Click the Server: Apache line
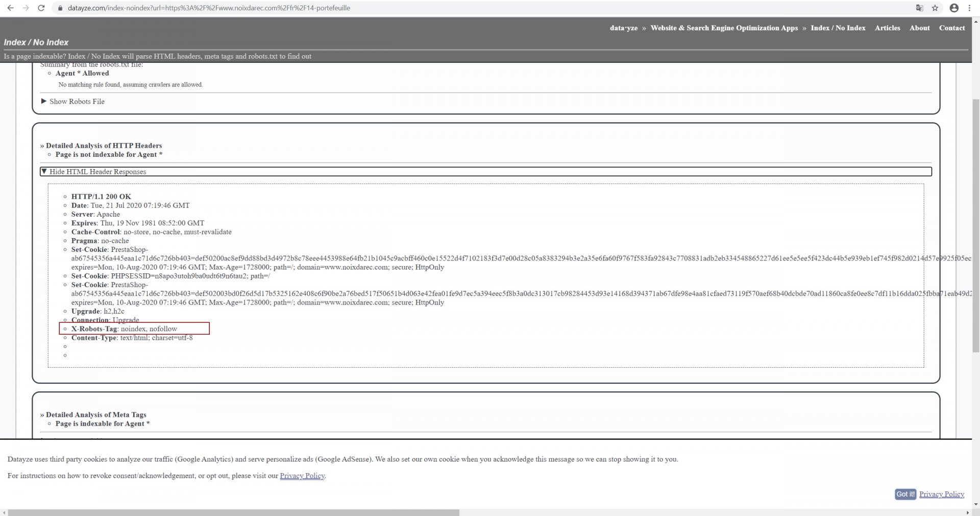 95,215
